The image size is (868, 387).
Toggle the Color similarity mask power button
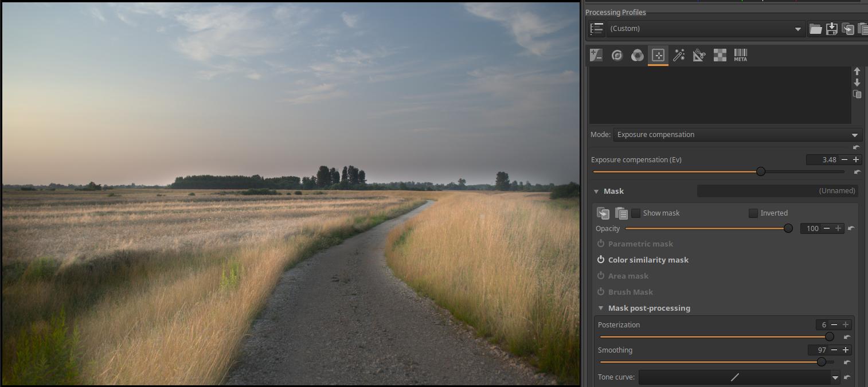point(601,260)
